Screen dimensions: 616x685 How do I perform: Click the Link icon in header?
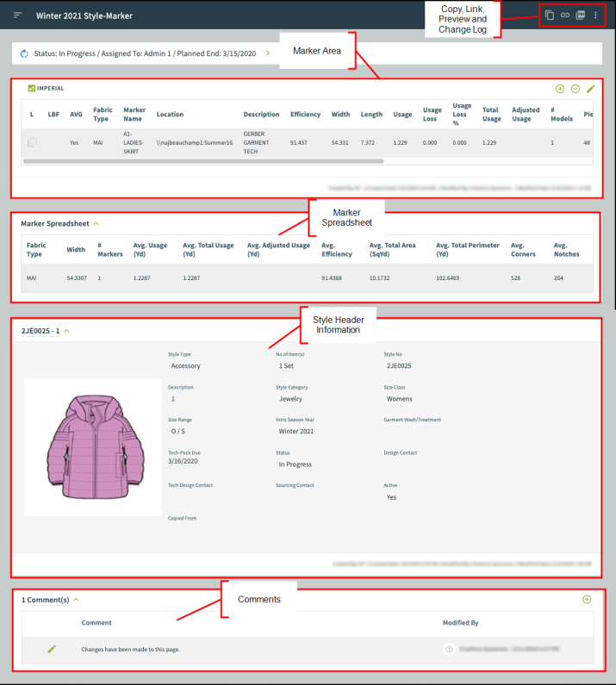pos(565,16)
